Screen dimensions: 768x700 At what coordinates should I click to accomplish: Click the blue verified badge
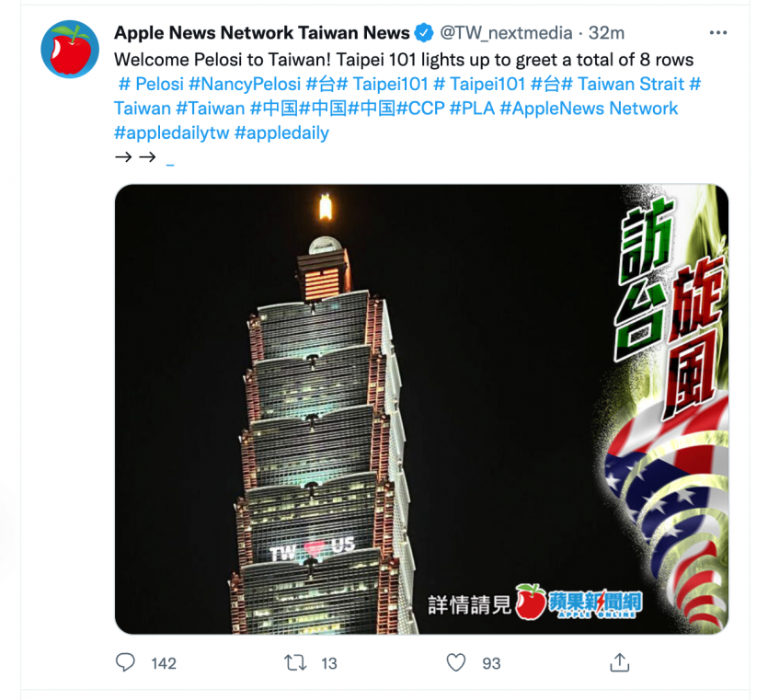(424, 33)
